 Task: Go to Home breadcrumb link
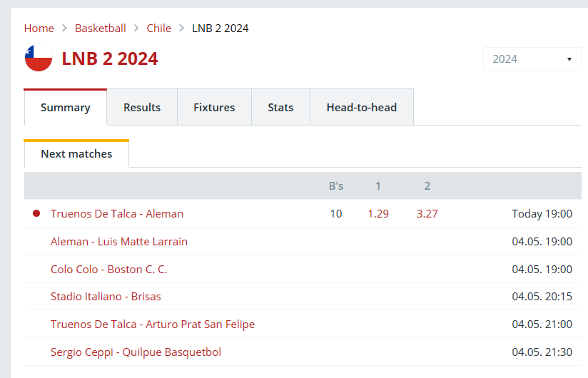[39, 28]
